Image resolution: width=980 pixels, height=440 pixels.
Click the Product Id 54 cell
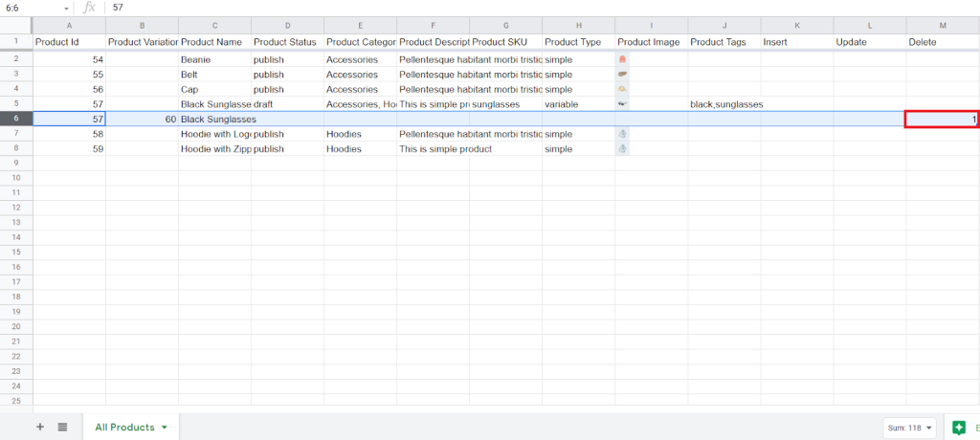[x=69, y=59]
